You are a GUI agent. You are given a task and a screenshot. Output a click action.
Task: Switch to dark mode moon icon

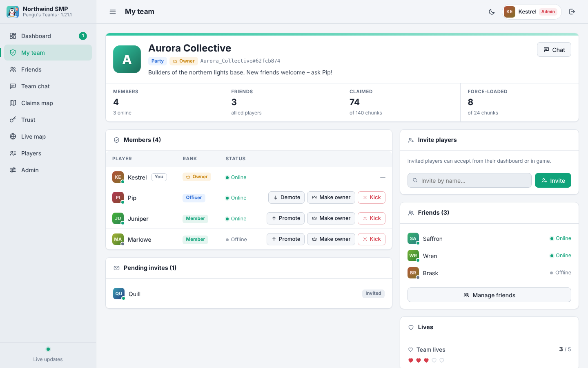(492, 12)
